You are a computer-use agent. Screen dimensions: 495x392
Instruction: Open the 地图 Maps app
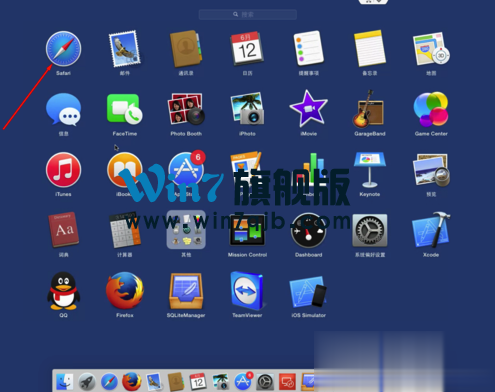click(x=431, y=49)
